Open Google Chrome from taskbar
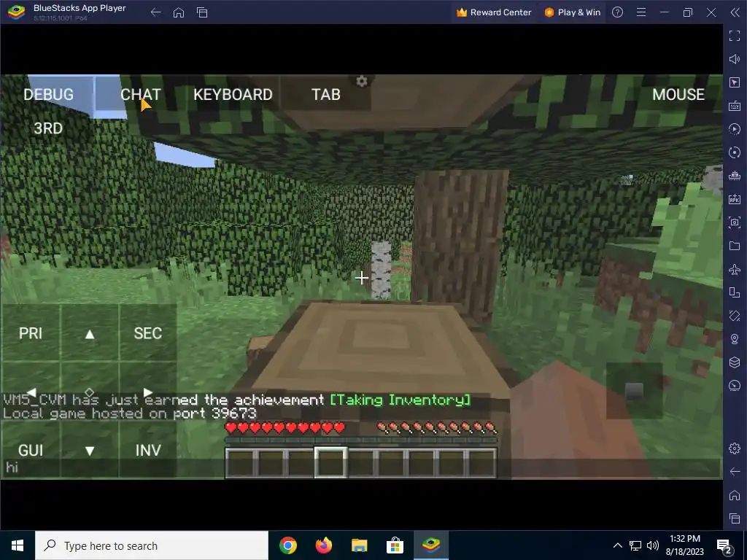The width and height of the screenshot is (747, 560). coord(288,545)
